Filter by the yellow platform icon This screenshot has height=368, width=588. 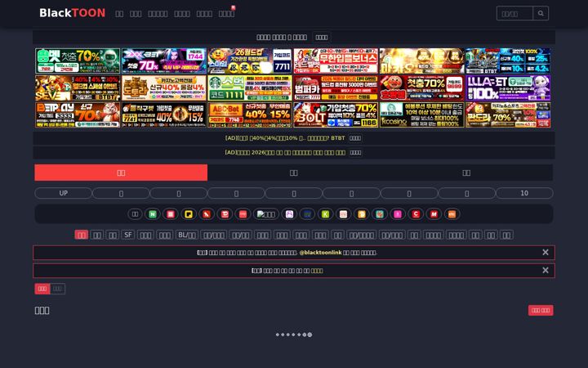pyautogui.click(x=189, y=214)
